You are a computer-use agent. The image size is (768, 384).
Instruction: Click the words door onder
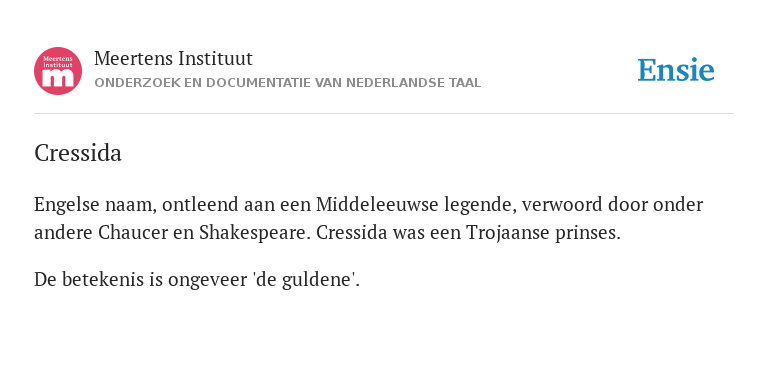pos(656,205)
